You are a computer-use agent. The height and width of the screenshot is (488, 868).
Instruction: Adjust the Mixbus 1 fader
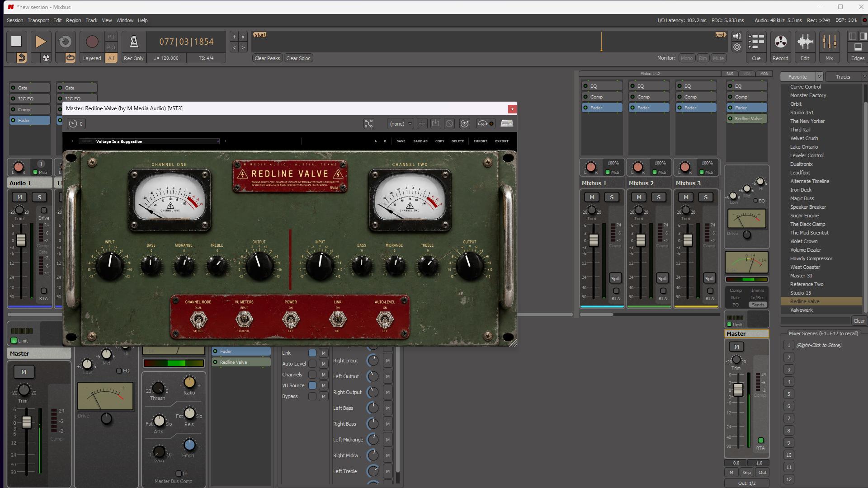[x=594, y=240]
